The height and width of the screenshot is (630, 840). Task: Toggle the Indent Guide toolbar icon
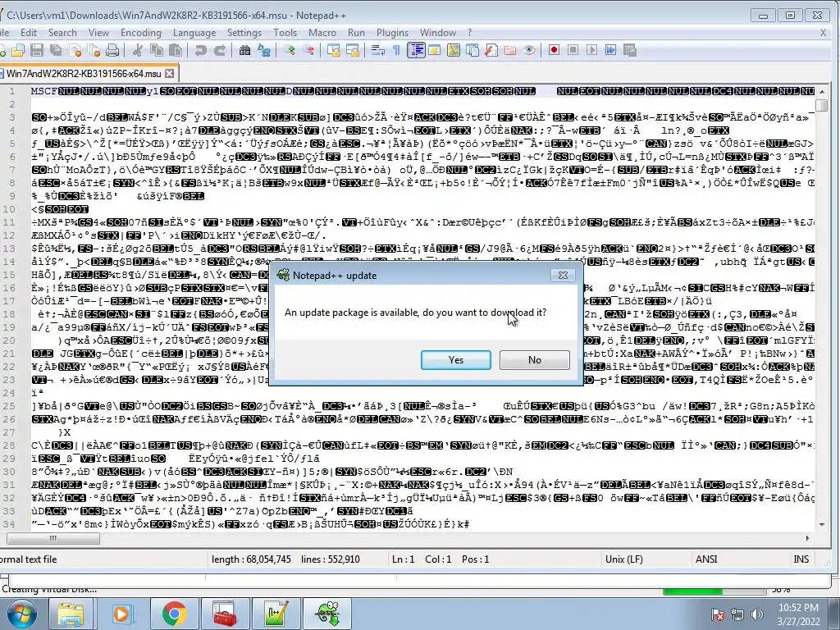[416, 50]
